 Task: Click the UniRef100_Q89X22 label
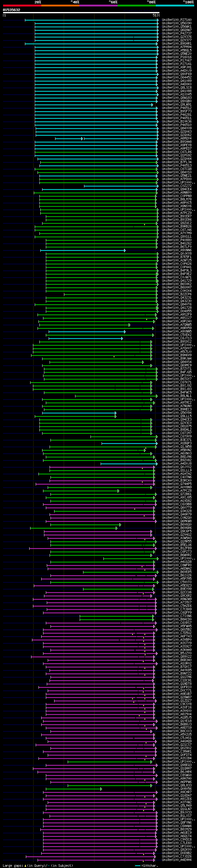coord(176,657)
